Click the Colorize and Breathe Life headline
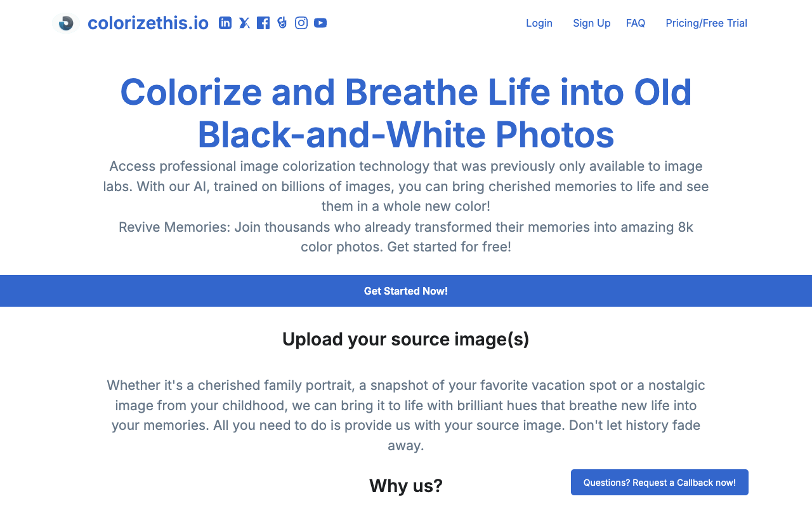 (x=406, y=113)
